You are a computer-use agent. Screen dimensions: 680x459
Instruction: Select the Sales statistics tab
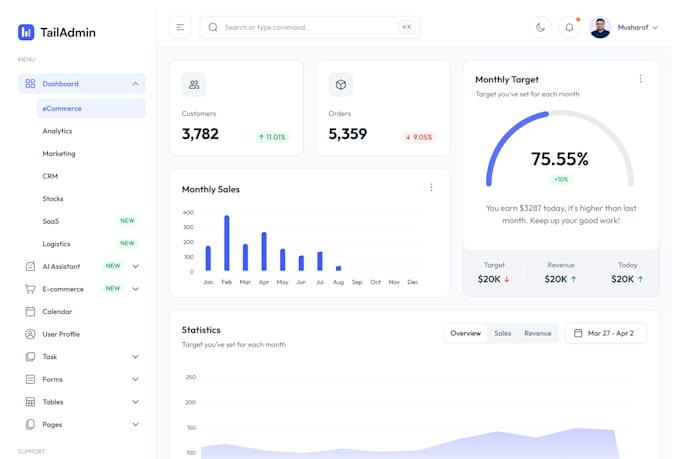click(503, 333)
